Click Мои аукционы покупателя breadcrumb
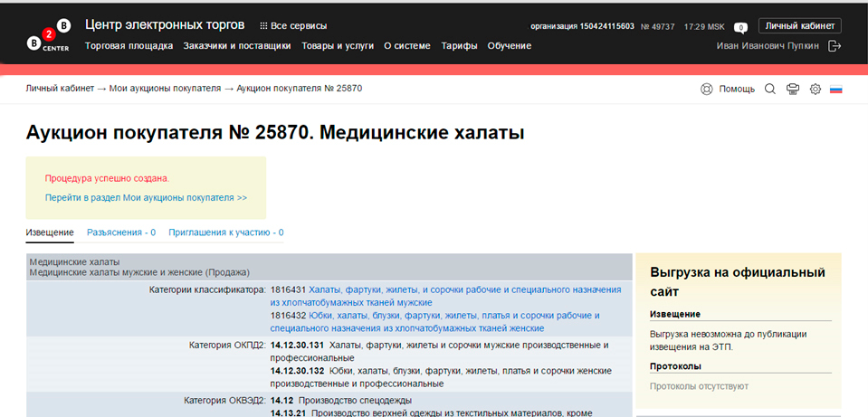Viewport: 868px width, 417px height. [165, 89]
